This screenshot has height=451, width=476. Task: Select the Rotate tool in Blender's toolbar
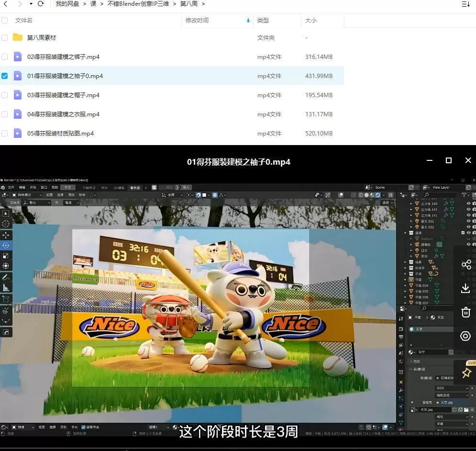[6, 245]
